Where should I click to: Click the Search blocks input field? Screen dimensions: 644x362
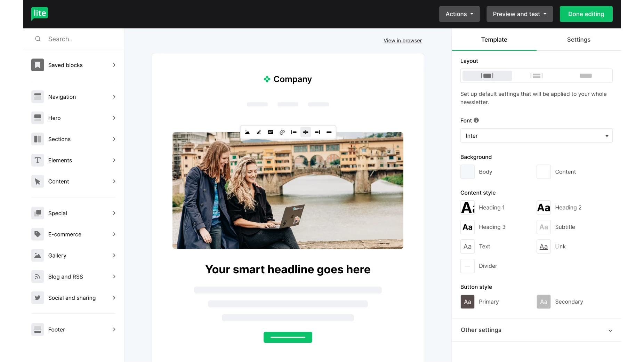coord(80,39)
